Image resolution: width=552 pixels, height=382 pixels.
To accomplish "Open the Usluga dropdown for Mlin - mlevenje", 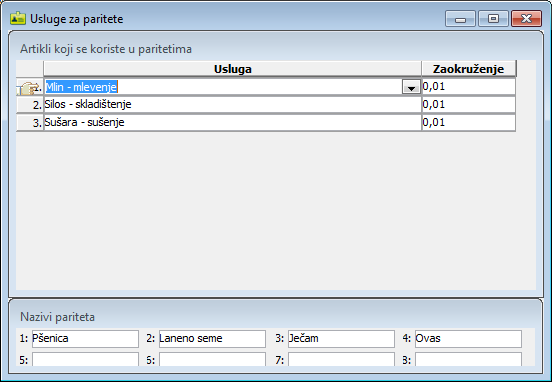I will coord(411,87).
